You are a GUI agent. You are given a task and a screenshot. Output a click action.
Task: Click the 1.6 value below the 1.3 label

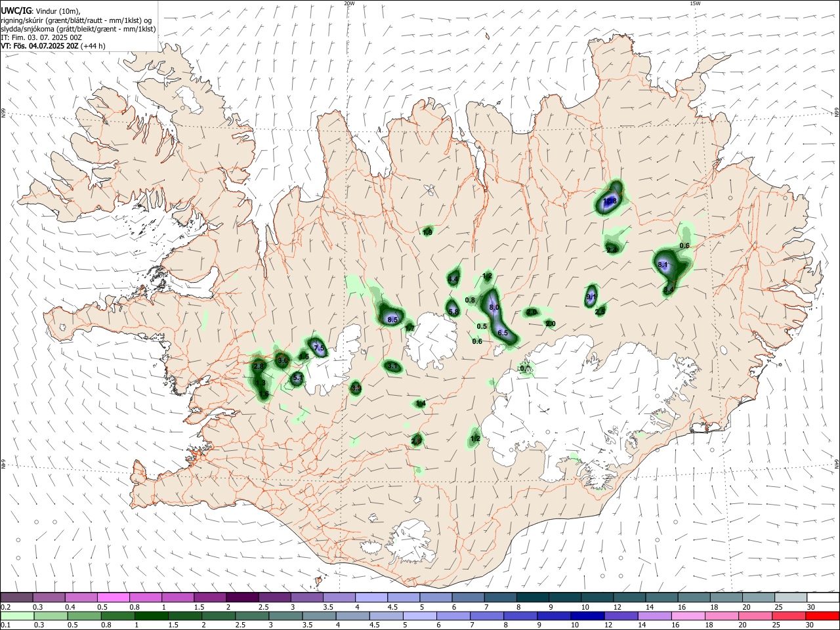264,394
